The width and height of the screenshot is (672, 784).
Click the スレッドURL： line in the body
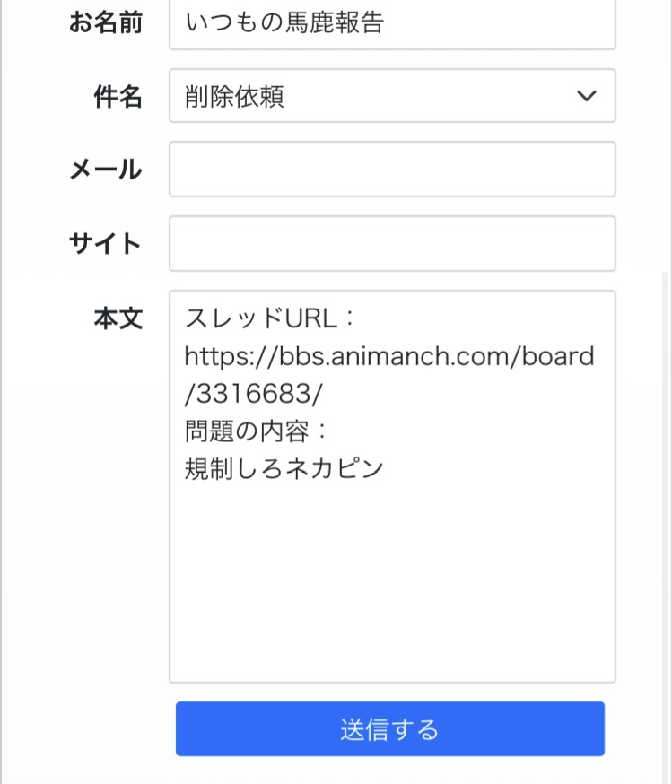[271, 318]
